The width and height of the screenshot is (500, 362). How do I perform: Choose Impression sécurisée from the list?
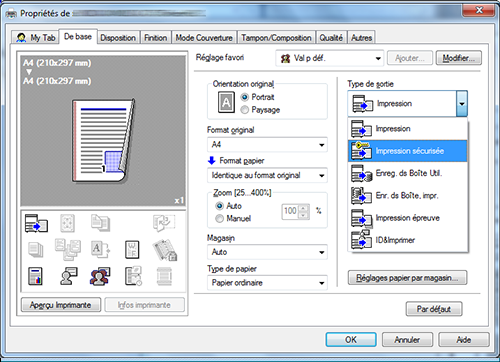click(x=408, y=151)
